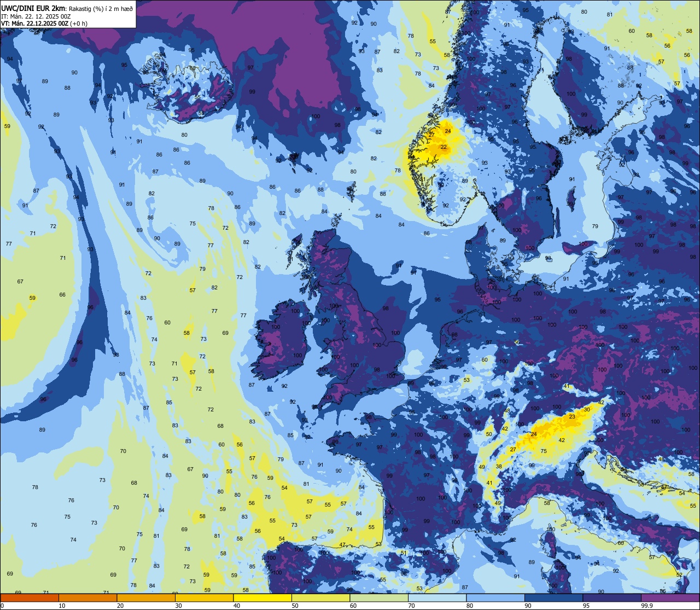Viewport: 700px width, 610px height.
Task: Click the orange 10–20 legend segment
Action: (87, 597)
